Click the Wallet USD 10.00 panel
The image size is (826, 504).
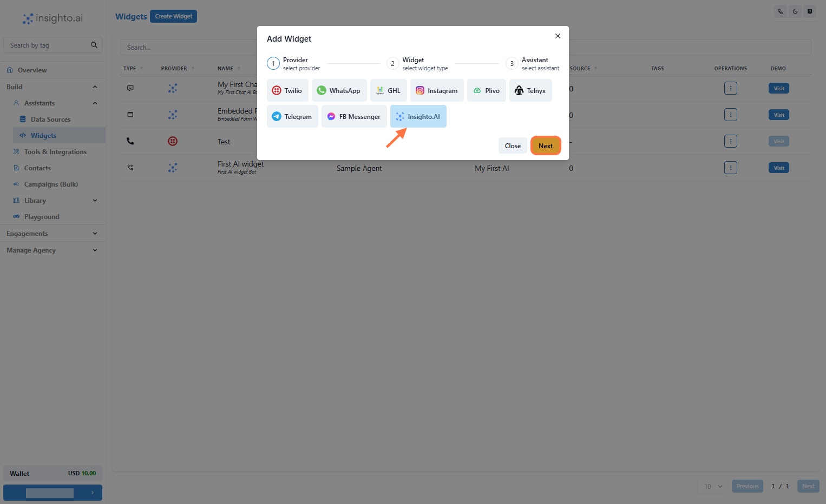53,473
